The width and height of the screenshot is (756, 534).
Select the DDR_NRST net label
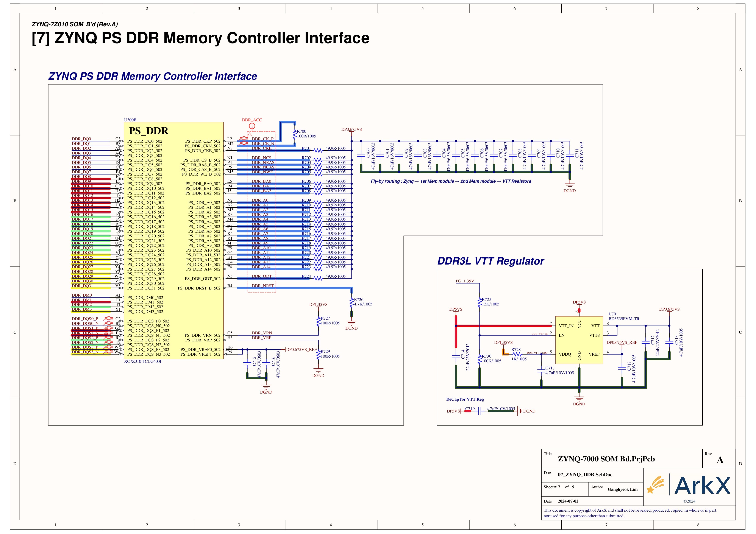(x=263, y=286)
